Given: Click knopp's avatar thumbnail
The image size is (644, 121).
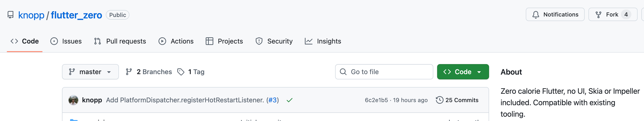Looking at the screenshot, I should point(73,100).
